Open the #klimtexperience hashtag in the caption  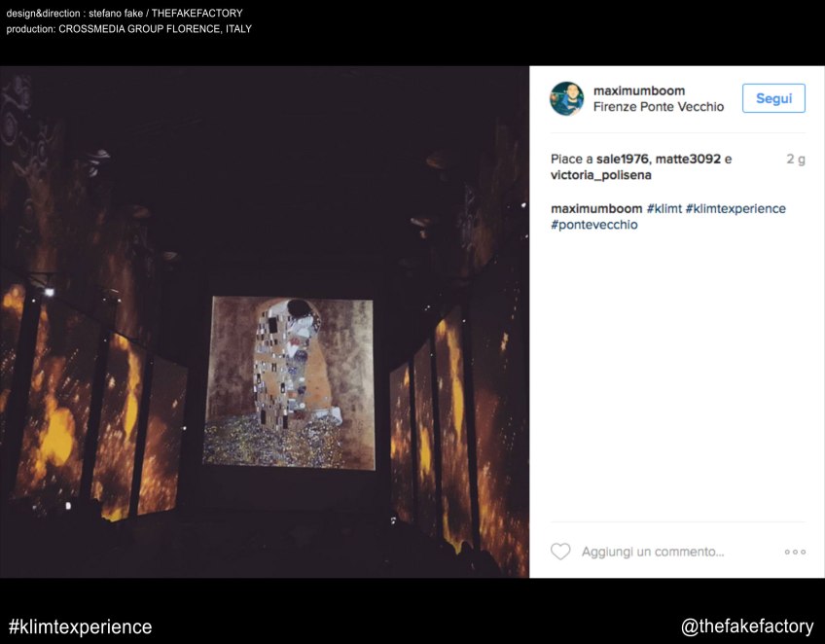[x=735, y=208]
